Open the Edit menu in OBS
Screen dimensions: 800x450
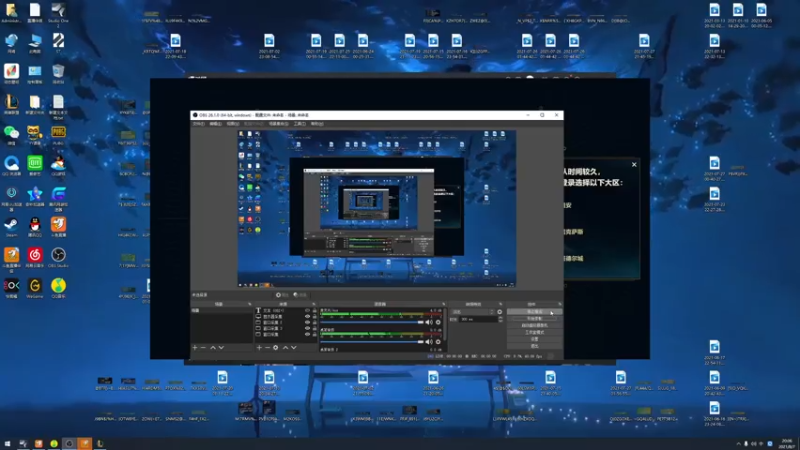[x=215, y=124]
